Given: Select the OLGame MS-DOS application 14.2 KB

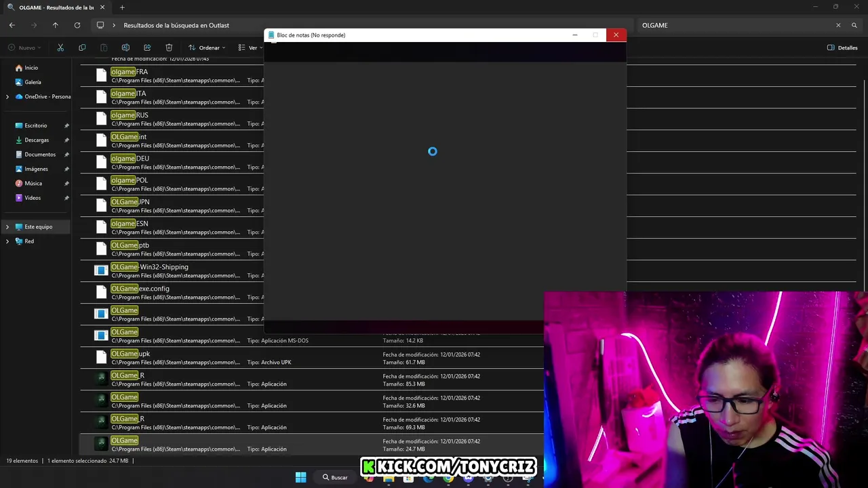Looking at the screenshot, I should point(124,332).
